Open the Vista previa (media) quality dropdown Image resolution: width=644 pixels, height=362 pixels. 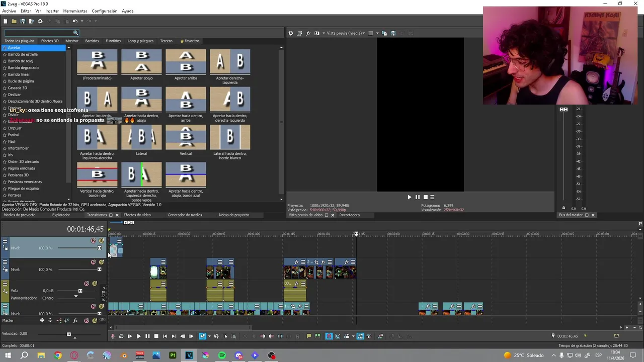click(346, 33)
